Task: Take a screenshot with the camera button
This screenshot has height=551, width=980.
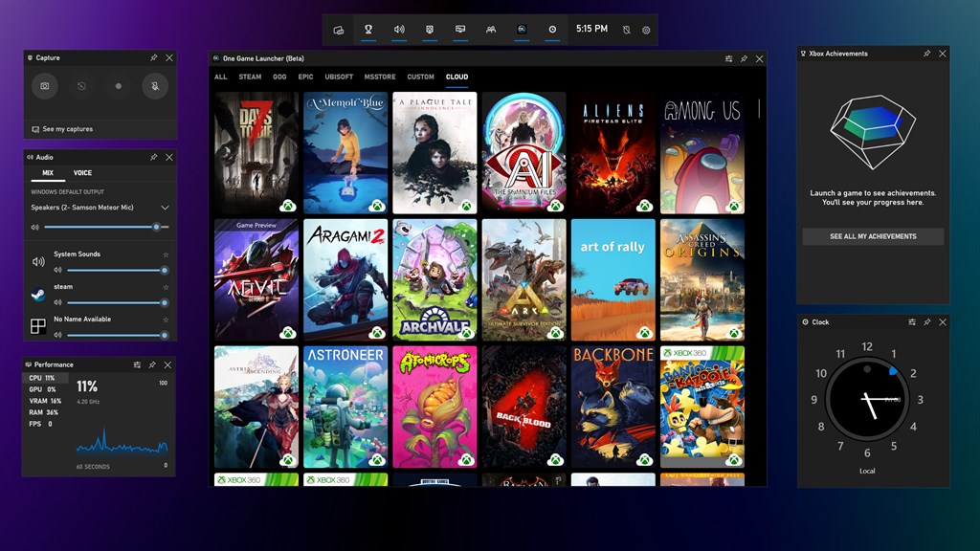Action: [45, 86]
